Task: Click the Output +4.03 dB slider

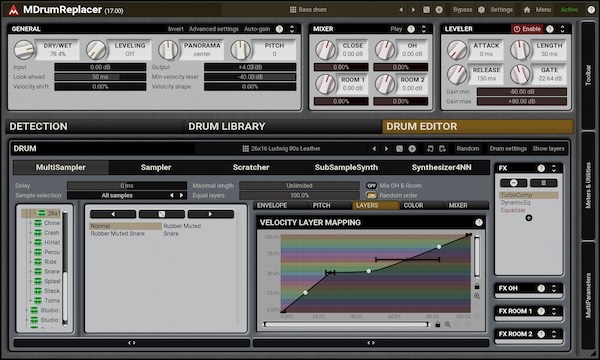Action: pyautogui.click(x=250, y=67)
